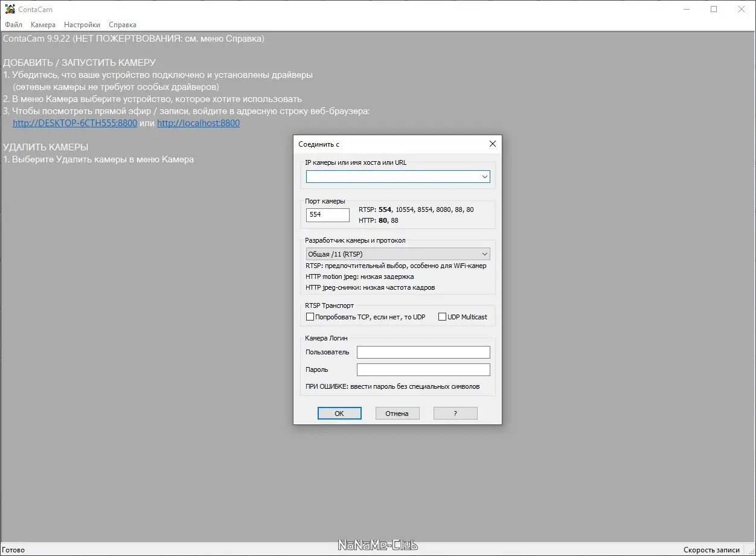This screenshot has height=556, width=756.
Task: Close the ContaCam main window
Action: (x=742, y=9)
